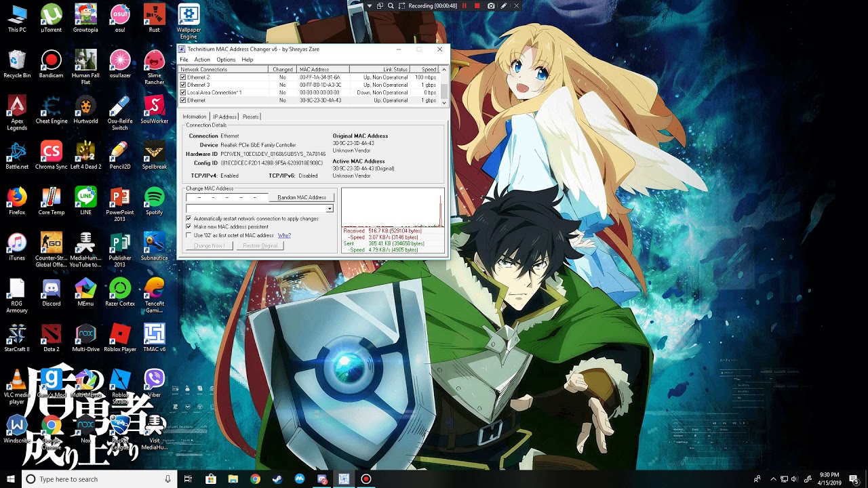Open the Help menu
This screenshot has width=868, height=488.
pos(248,60)
